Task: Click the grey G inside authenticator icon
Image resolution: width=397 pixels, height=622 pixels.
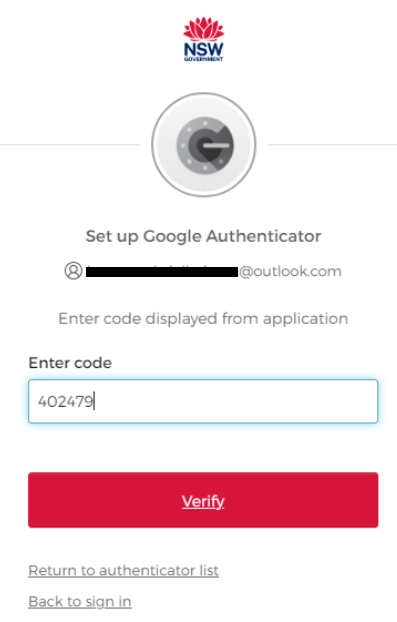Action: pyautogui.click(x=208, y=145)
